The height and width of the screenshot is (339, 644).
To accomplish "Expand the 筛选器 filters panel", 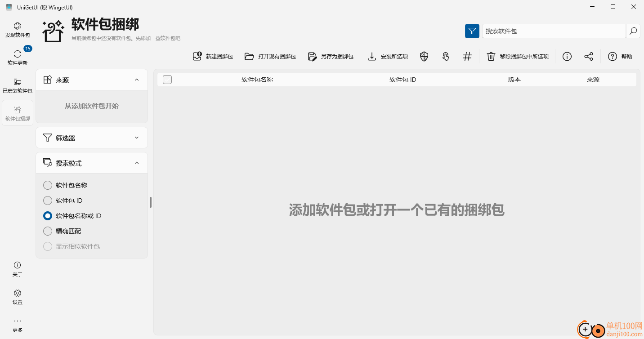I will point(137,138).
